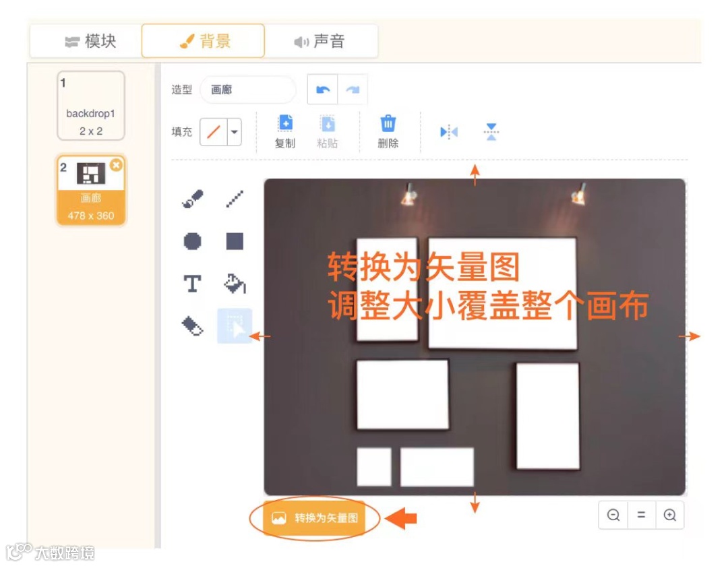Click the 转换为矢量图 button
This screenshot has height=566, width=728.
[314, 517]
